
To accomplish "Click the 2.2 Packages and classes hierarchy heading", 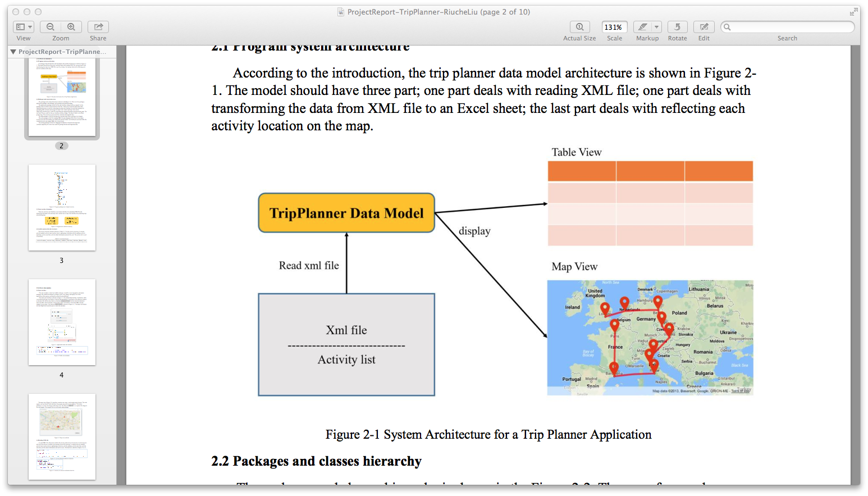I will [x=316, y=461].
